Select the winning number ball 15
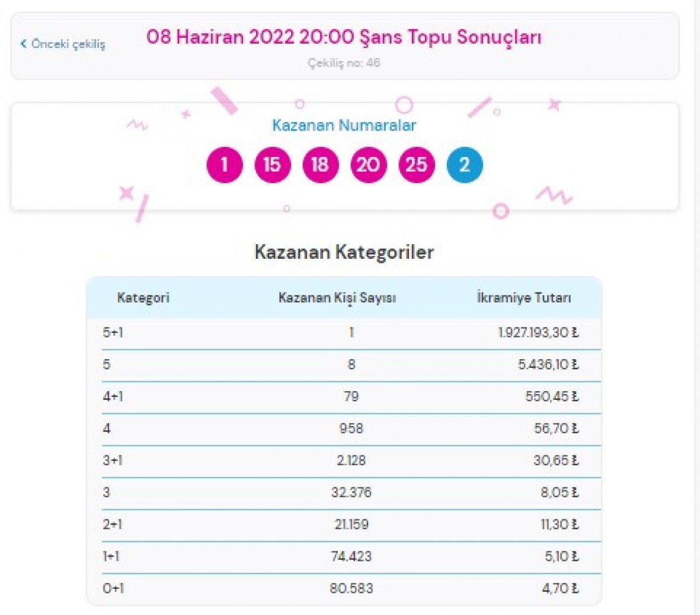This screenshot has width=700, height=615. [x=272, y=164]
